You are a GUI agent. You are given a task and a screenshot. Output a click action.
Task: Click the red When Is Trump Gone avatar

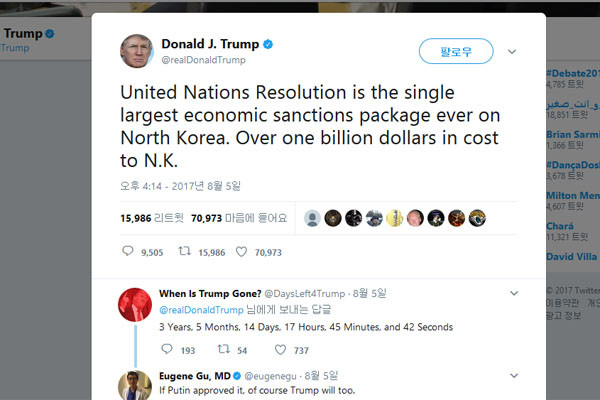[x=135, y=305]
